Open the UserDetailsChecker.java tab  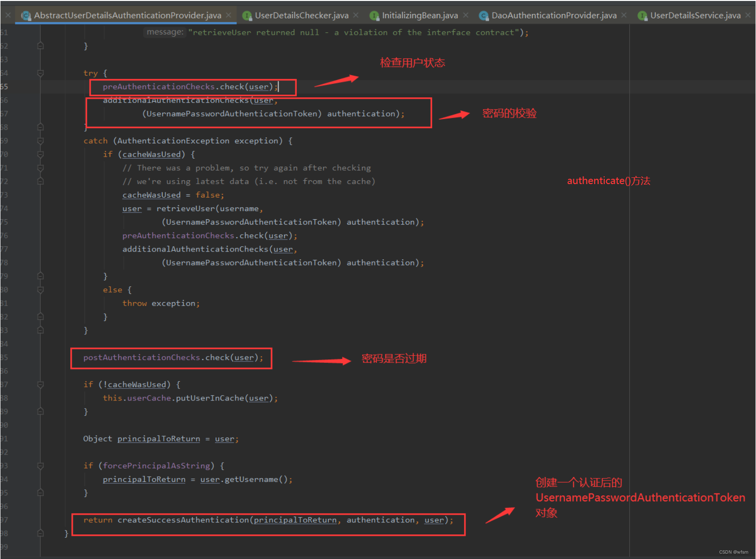click(x=302, y=15)
